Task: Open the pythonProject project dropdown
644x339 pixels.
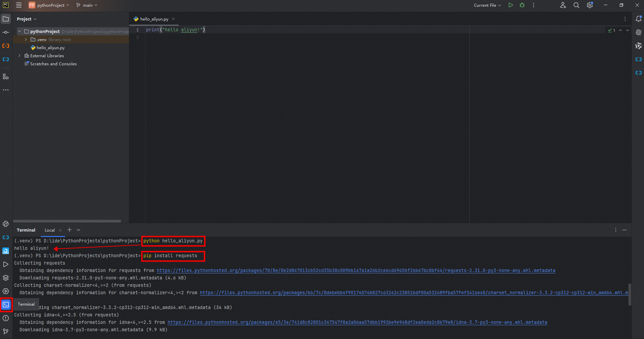Action: pyautogui.click(x=49, y=5)
